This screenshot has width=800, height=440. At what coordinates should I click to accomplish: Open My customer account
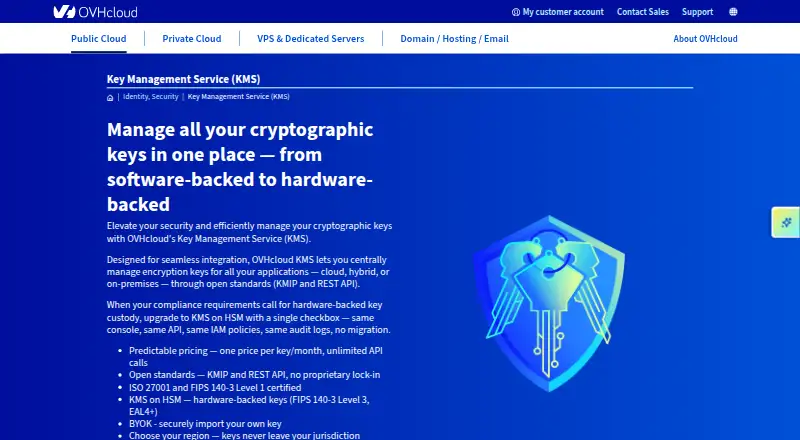(x=558, y=12)
